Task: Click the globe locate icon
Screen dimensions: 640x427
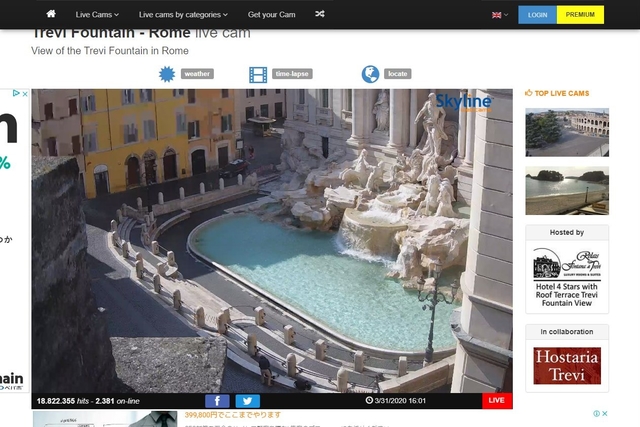Action: pyautogui.click(x=370, y=74)
